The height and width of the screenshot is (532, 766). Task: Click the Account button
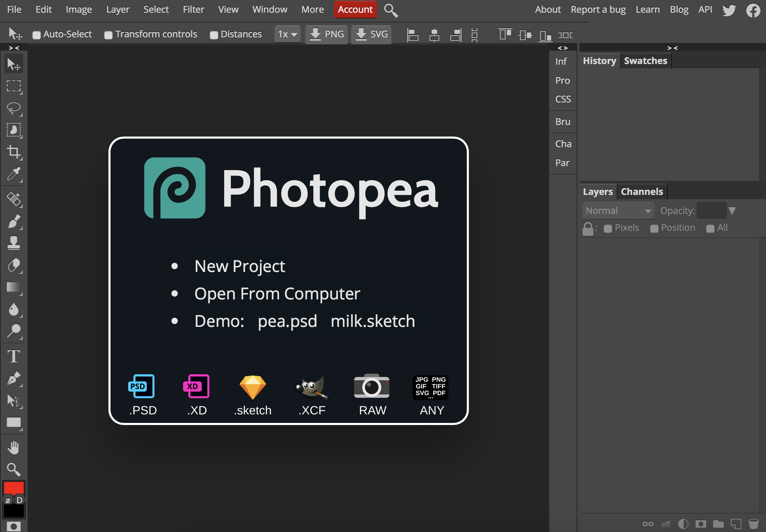coord(355,9)
